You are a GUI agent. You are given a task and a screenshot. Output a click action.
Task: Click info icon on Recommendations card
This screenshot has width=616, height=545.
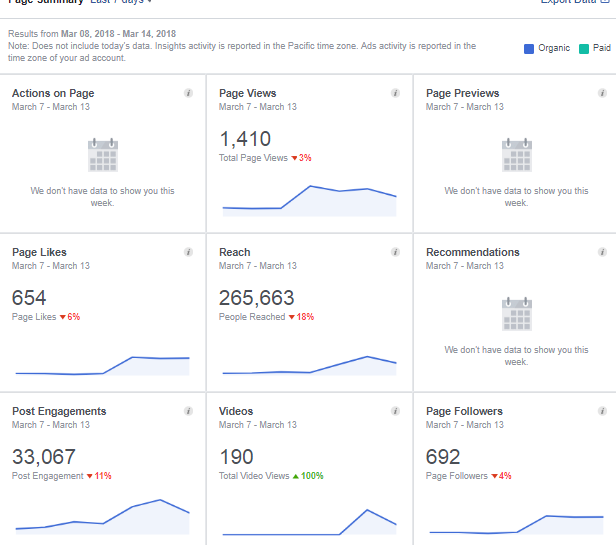coord(602,252)
